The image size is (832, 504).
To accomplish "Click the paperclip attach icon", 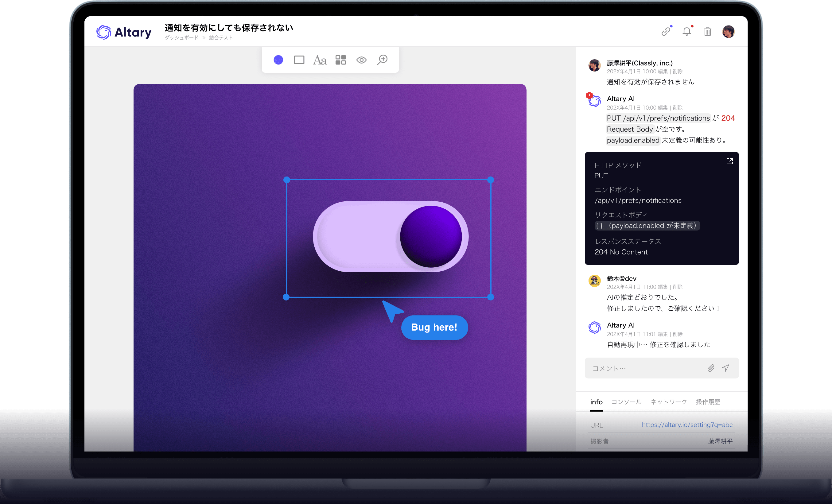I will coord(711,368).
